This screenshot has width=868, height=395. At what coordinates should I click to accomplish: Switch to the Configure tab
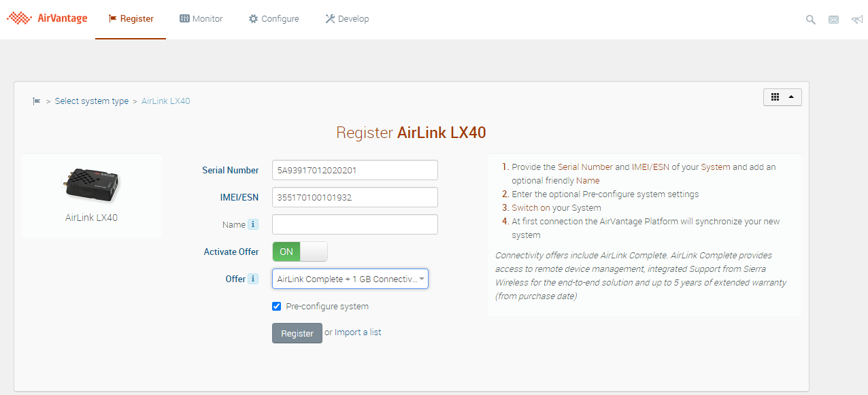click(273, 19)
